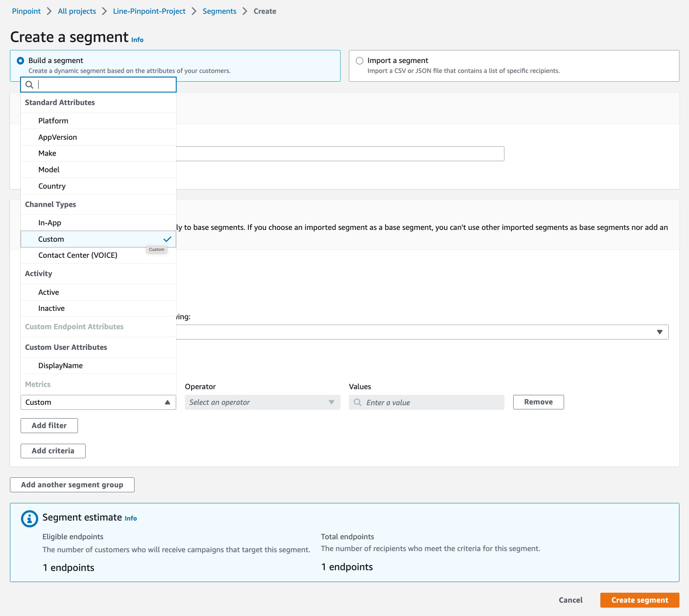Click the Create segment button
689x616 pixels.
click(x=639, y=600)
